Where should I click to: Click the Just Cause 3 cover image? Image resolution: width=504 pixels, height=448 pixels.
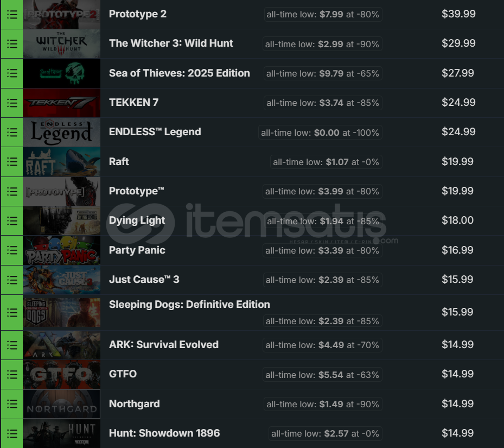click(62, 280)
